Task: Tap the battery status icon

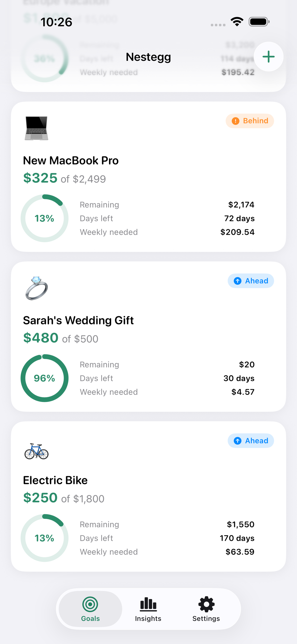Action: (x=259, y=21)
